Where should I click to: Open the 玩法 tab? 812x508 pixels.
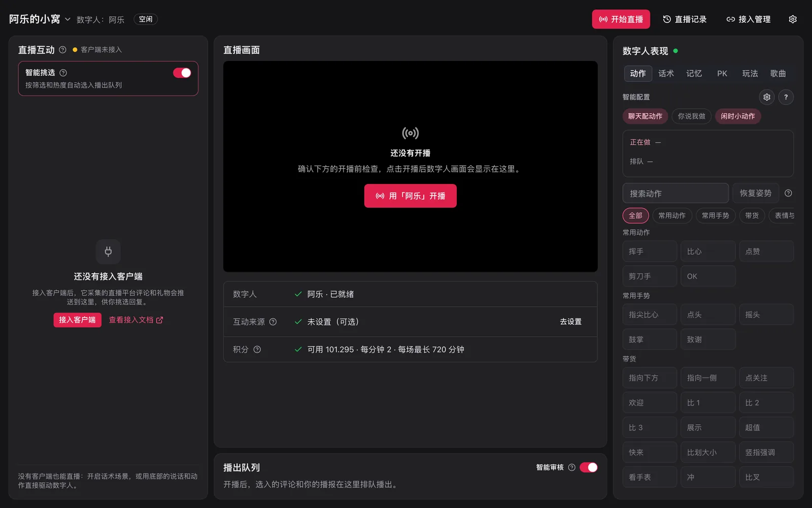[750, 74]
